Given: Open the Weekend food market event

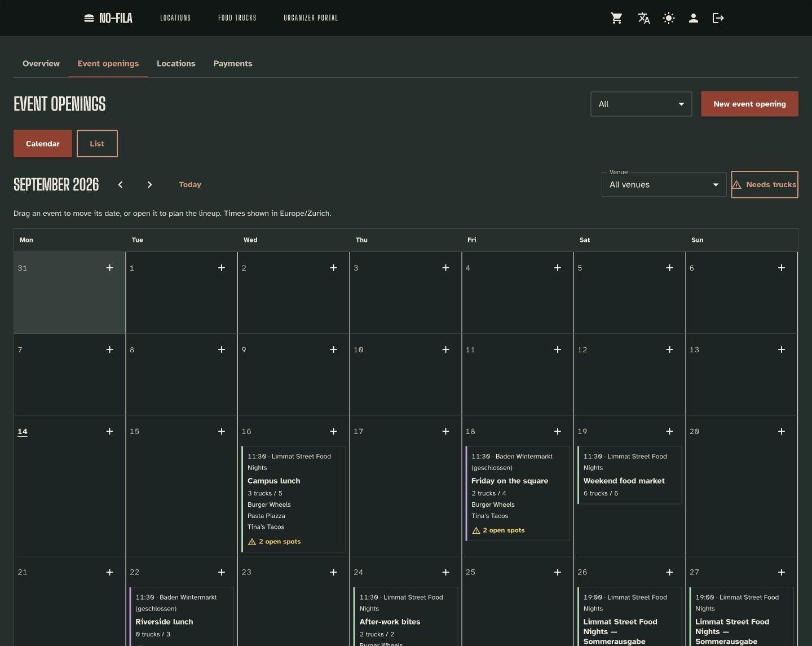Looking at the screenshot, I should (629, 475).
